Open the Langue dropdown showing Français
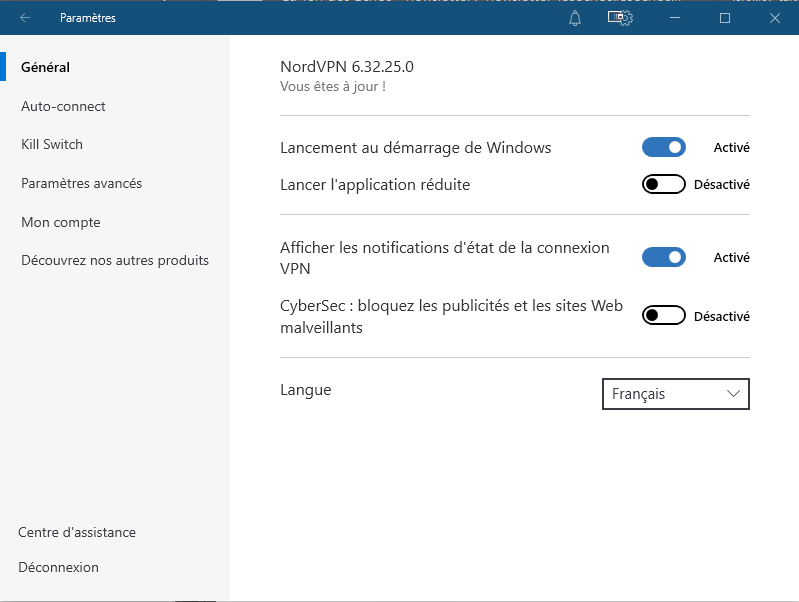Screen dimensions: 799x602 coord(676,394)
